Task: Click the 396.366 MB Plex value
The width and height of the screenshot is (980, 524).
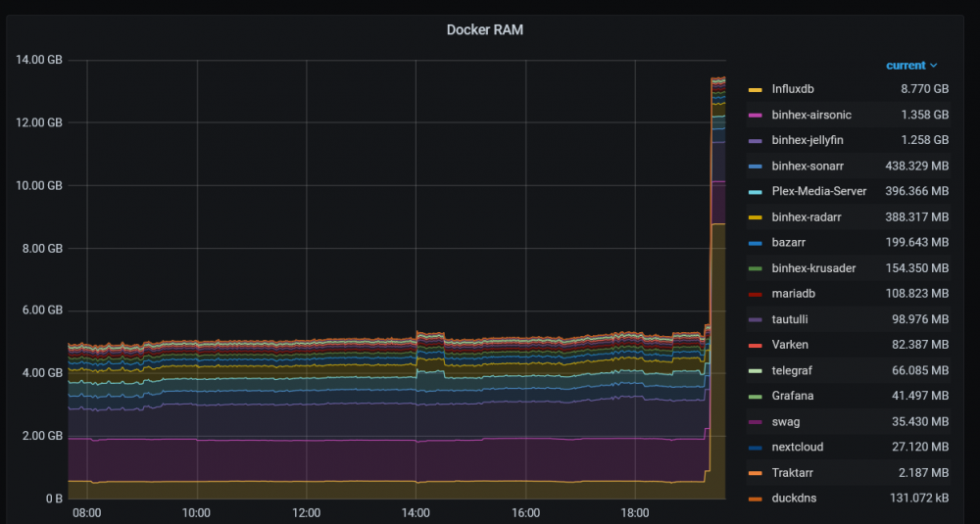Action: (x=917, y=191)
